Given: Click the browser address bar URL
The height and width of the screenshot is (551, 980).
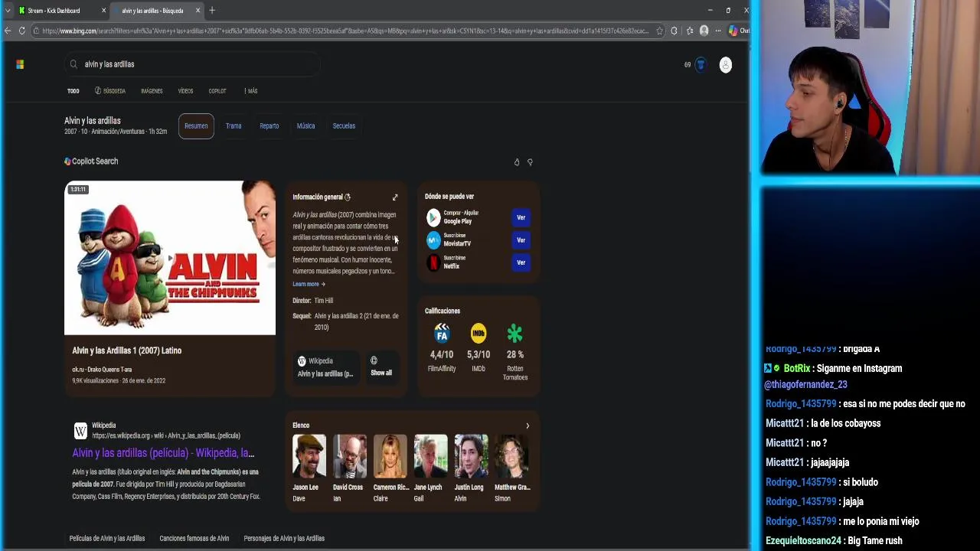Looking at the screenshot, I should click(x=345, y=31).
